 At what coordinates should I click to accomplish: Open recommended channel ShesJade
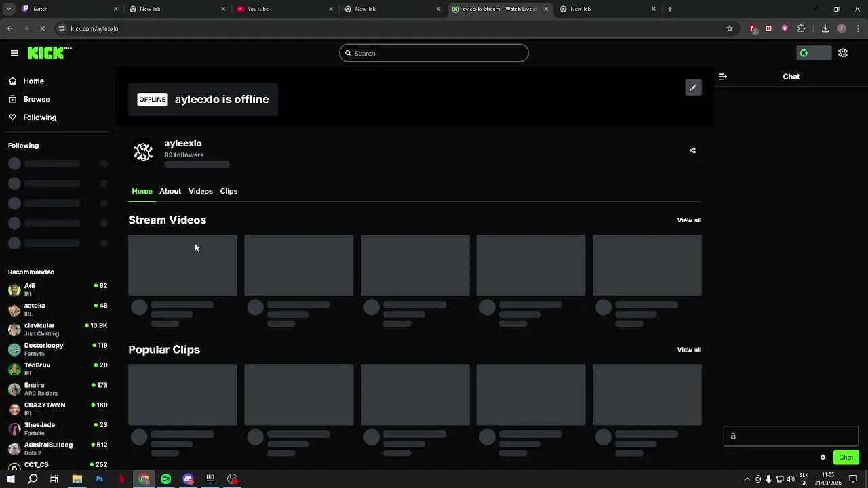pyautogui.click(x=58, y=429)
